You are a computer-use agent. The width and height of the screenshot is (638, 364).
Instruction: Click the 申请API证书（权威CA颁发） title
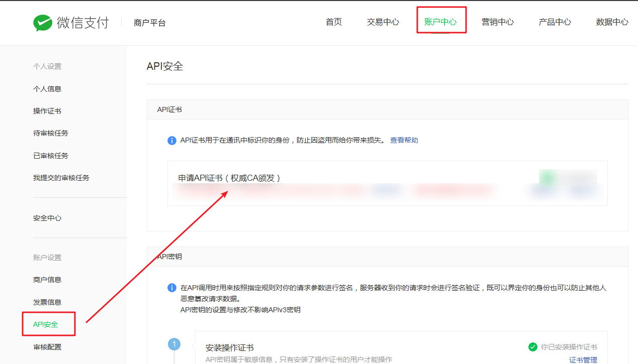click(x=229, y=178)
